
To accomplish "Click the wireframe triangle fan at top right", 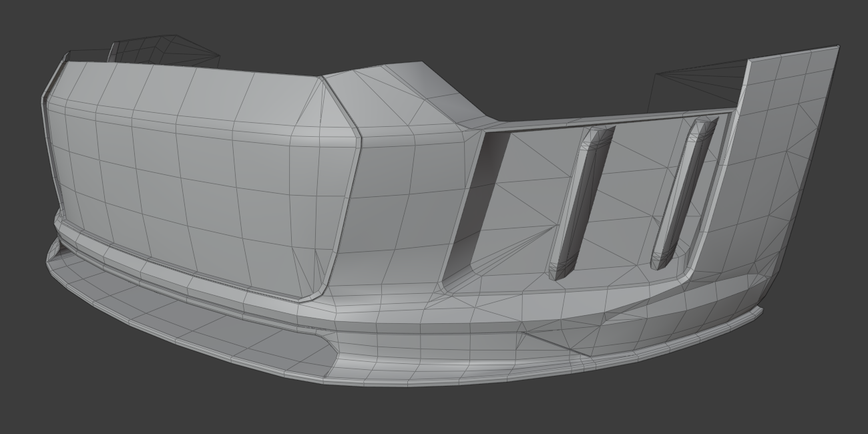I will click(700, 83).
